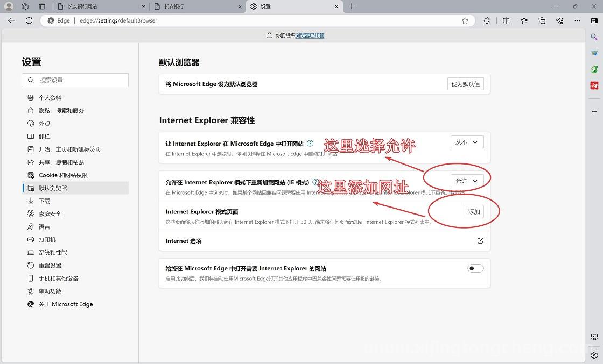The image size is (603, 364).
Task: Open 重置设置 in the menu
Action: pyautogui.click(x=75, y=265)
